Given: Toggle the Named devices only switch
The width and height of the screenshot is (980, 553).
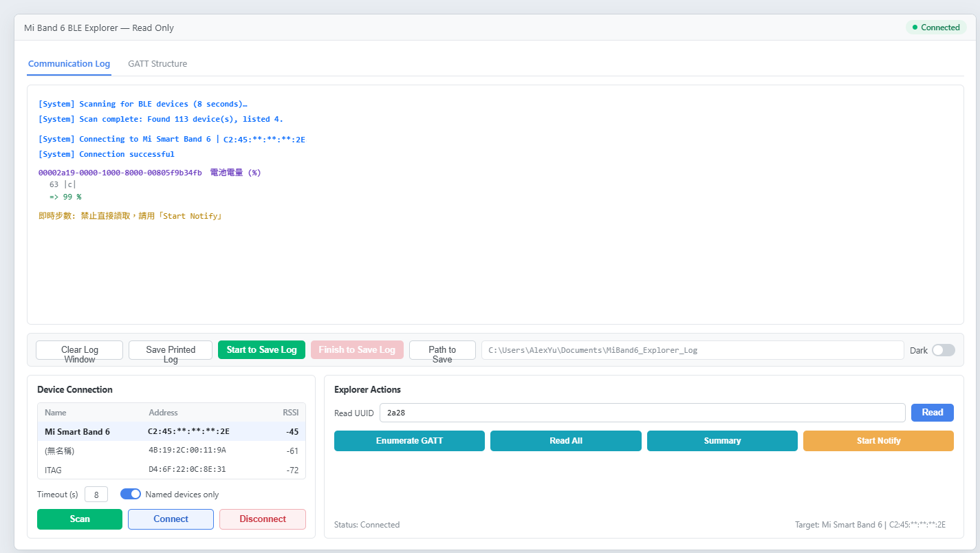Looking at the screenshot, I should tap(131, 494).
